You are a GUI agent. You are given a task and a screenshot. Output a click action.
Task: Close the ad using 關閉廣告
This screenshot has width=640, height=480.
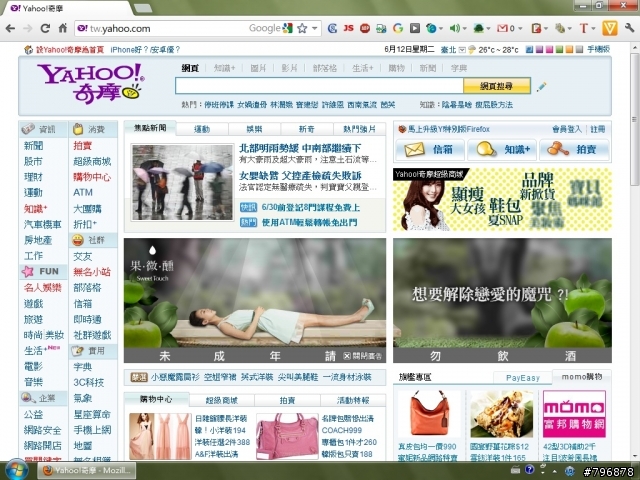(x=362, y=356)
